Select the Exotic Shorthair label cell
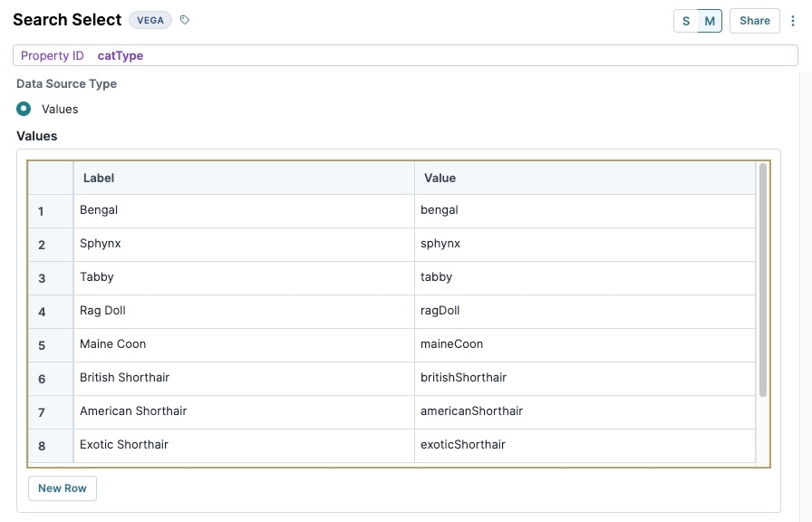The image size is (812, 522). [x=244, y=446]
